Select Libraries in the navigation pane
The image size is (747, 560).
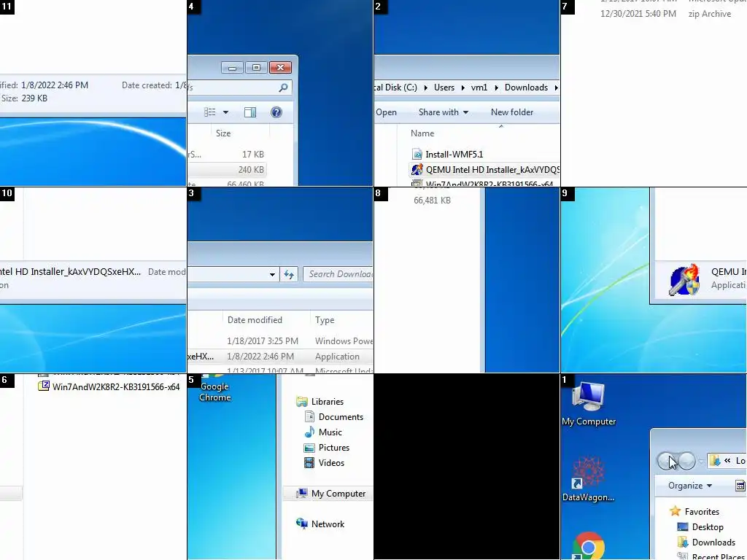[x=320, y=402]
